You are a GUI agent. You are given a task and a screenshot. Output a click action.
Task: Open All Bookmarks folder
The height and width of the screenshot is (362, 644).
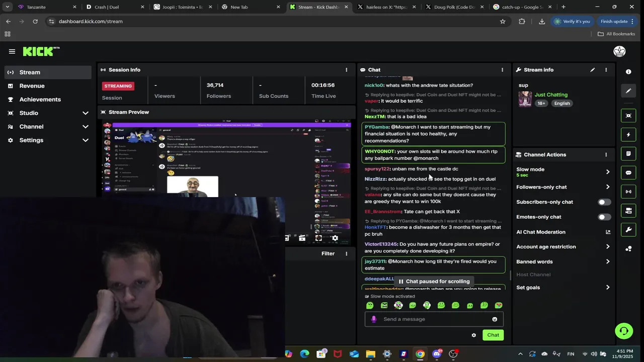click(616, 34)
